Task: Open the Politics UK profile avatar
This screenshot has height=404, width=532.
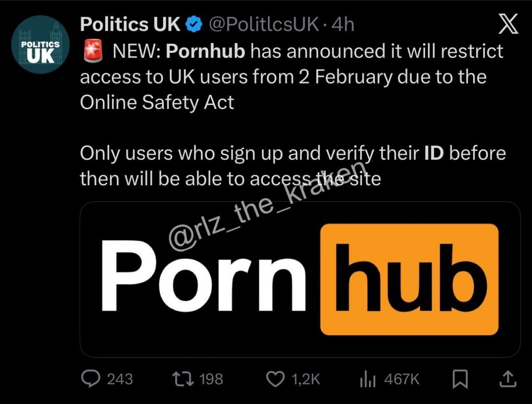Action: click(40, 44)
